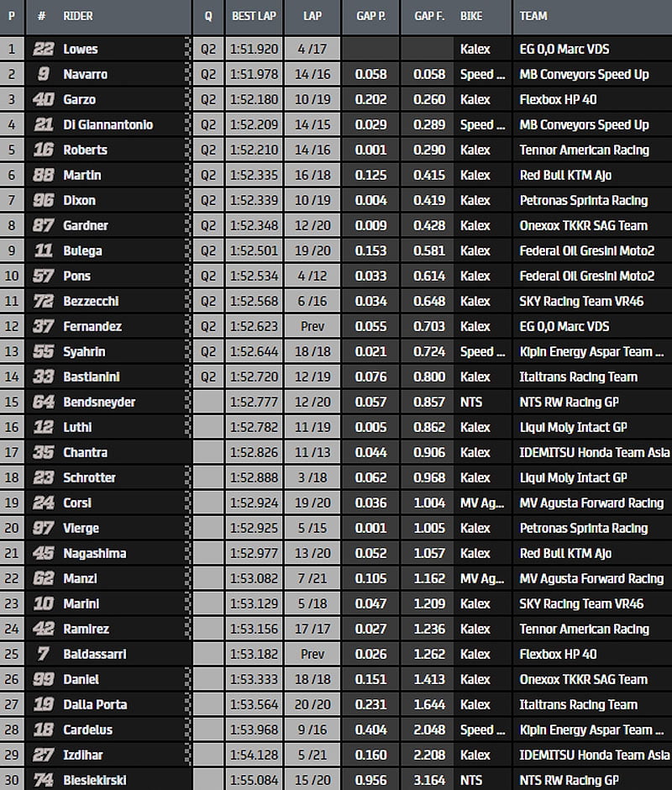Select the 3.164 gap value for Biesiekirski
This screenshot has width=672, height=790.
coord(429,781)
